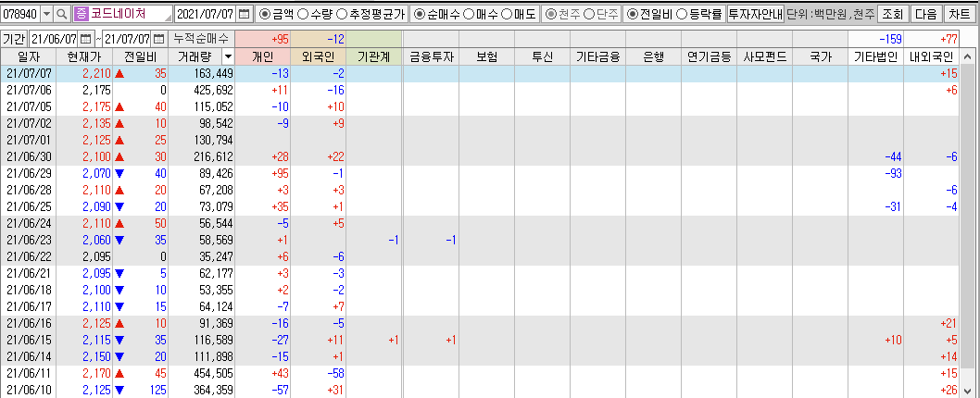Click the -58 외국인 value

pos(333,374)
